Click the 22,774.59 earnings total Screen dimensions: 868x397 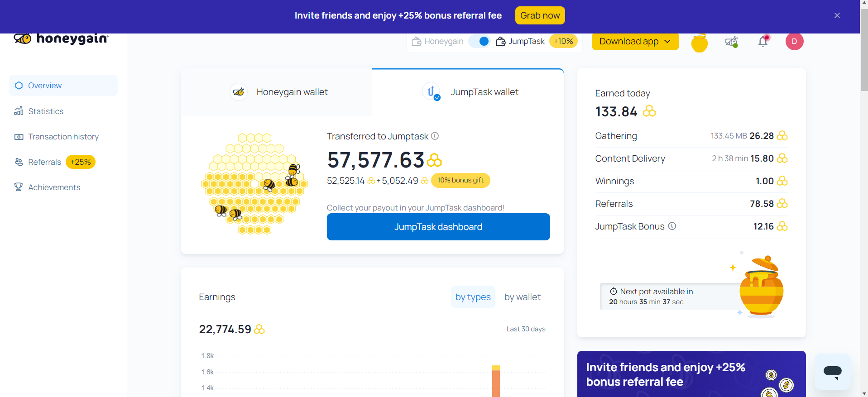[225, 329]
